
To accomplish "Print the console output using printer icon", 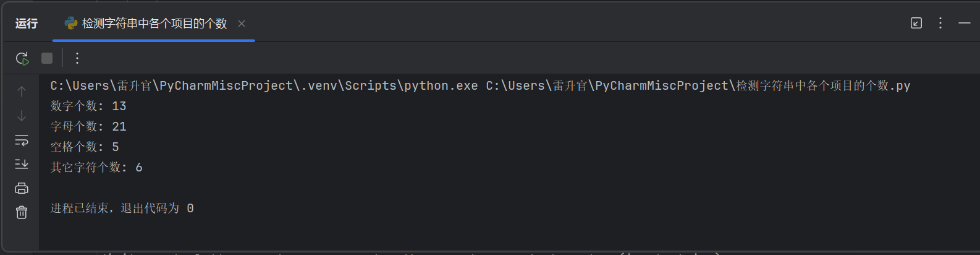I will tap(22, 188).
